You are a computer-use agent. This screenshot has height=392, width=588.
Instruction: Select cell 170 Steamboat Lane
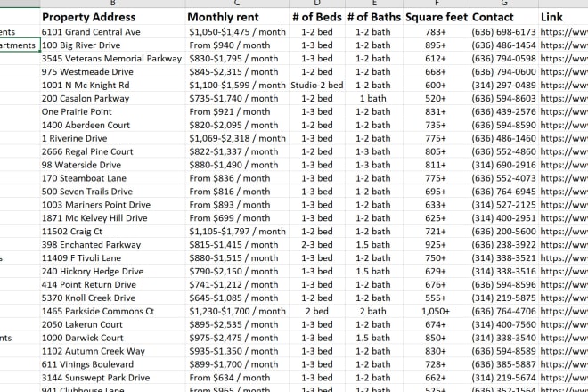pos(112,178)
